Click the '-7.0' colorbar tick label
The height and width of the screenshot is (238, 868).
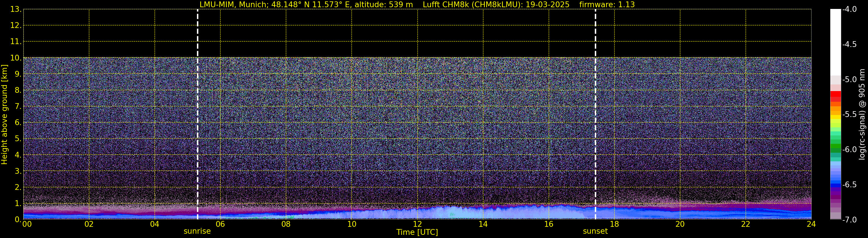point(850,220)
